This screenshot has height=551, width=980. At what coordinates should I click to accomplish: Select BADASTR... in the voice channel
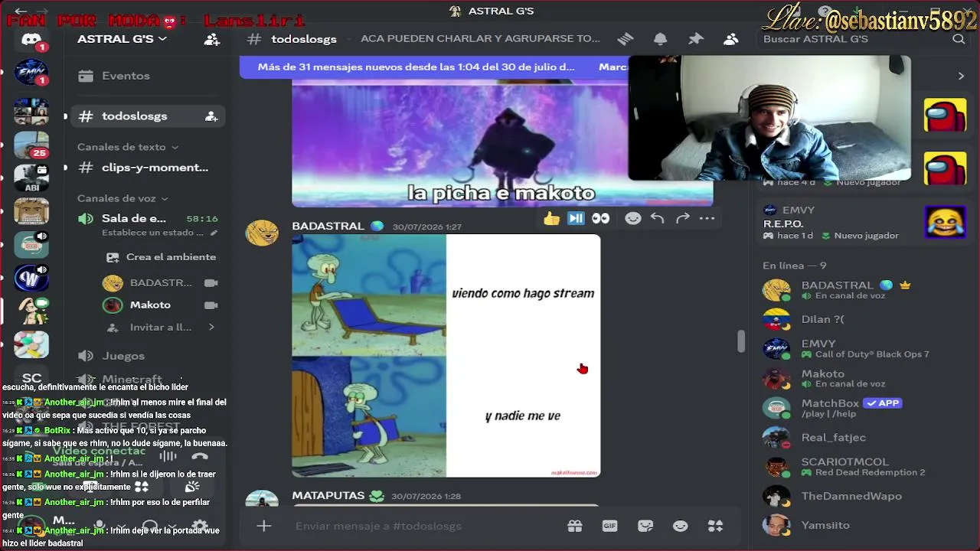click(161, 283)
